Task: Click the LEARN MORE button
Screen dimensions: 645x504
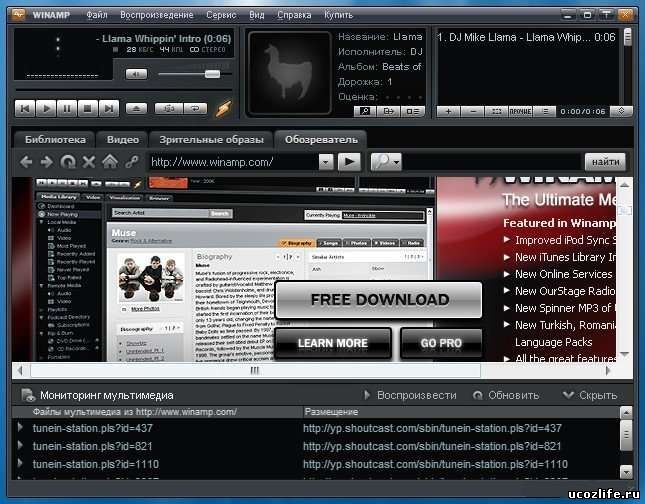Action: [333, 343]
